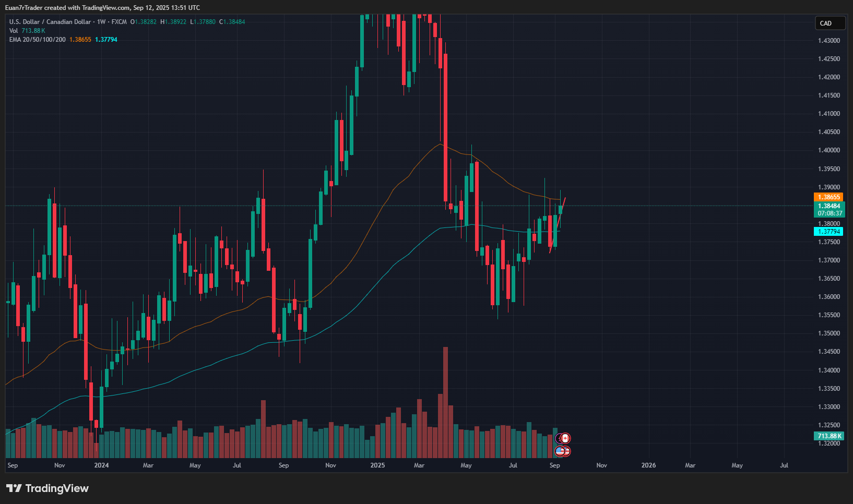Click the current price label 1.38484
Viewport: 853px width, 504px height.
(828, 206)
